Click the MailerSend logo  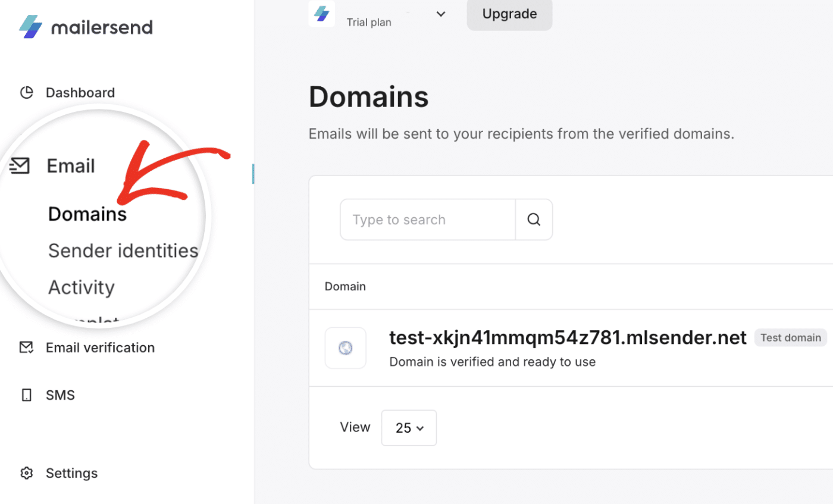pos(86,27)
